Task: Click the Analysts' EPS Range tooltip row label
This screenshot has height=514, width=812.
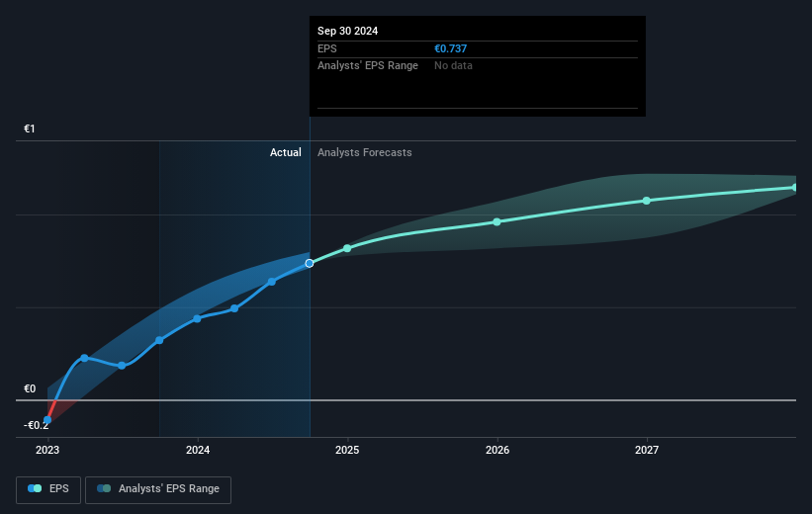Action: 368,66
